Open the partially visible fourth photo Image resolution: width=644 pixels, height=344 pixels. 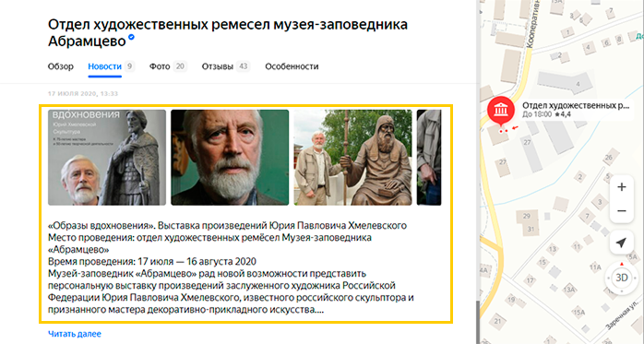(429, 157)
